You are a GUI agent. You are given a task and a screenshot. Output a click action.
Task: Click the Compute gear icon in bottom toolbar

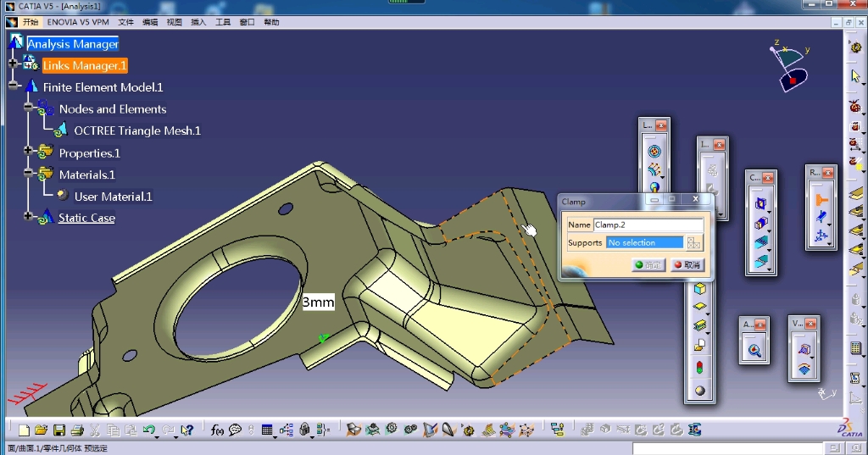(392, 429)
